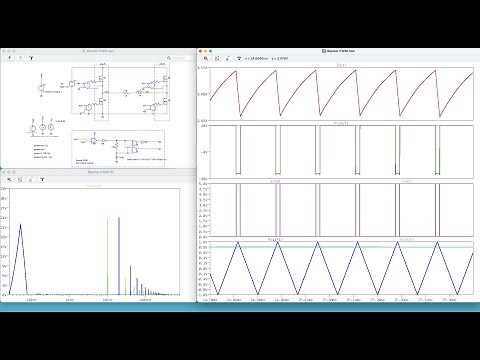Screen dimensions: 480x360
Task: Click the first toolbar icon in schematic window
Action: [x=9, y=58]
